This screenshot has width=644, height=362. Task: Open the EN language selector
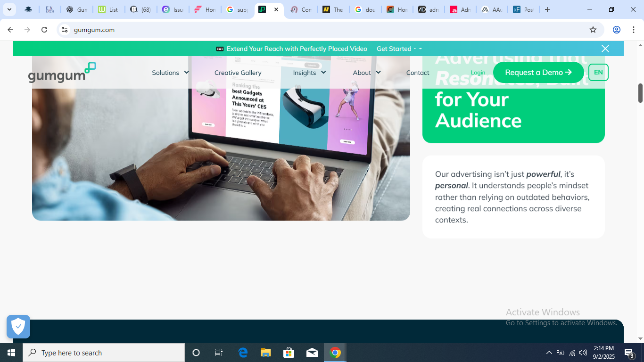click(x=598, y=72)
